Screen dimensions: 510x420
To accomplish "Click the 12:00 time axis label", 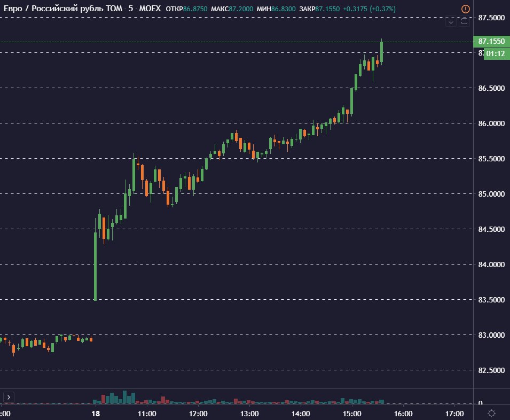I will click(x=198, y=414).
